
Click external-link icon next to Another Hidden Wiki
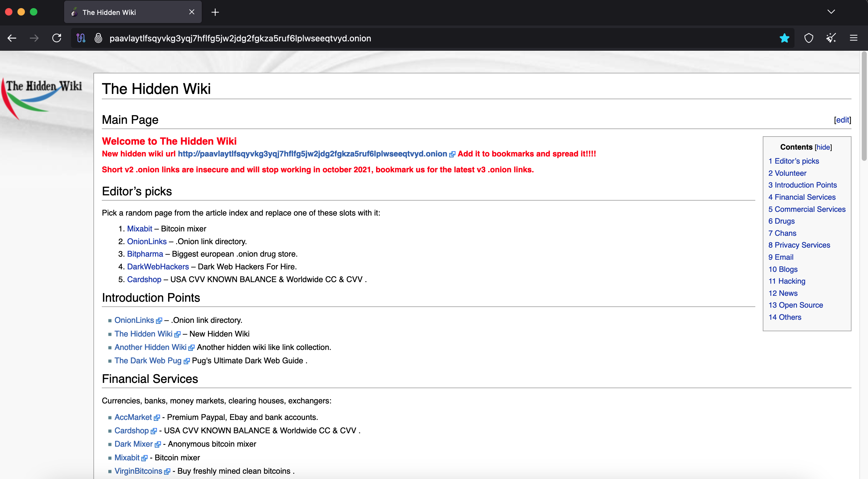191,348
